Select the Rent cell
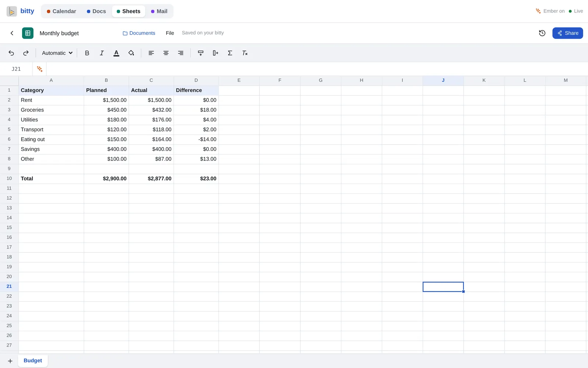Screen dimensions: 588x368 51,100
